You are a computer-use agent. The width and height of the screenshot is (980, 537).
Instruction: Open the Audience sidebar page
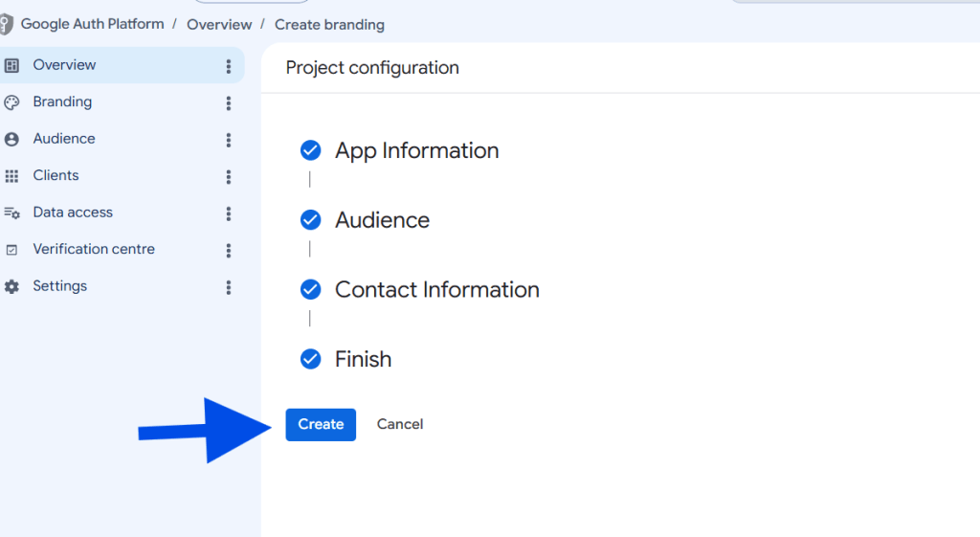[x=64, y=139]
